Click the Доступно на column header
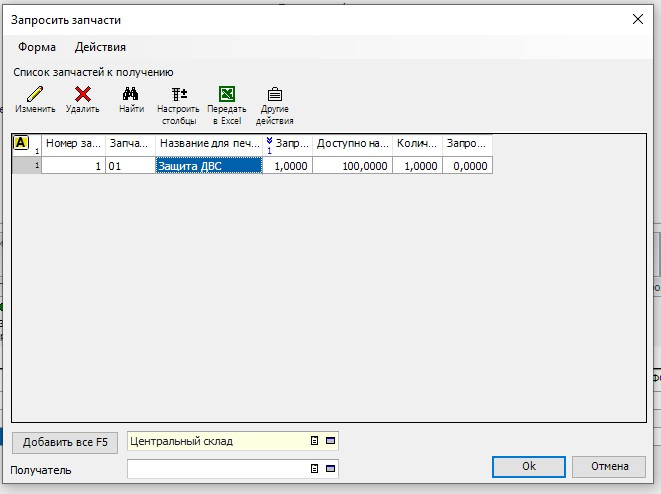The height and width of the screenshot is (494, 661). [352, 144]
